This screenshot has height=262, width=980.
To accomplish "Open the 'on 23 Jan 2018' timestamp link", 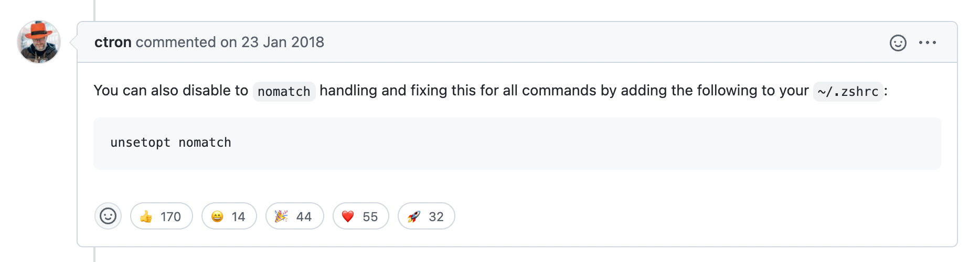I will pos(272,42).
